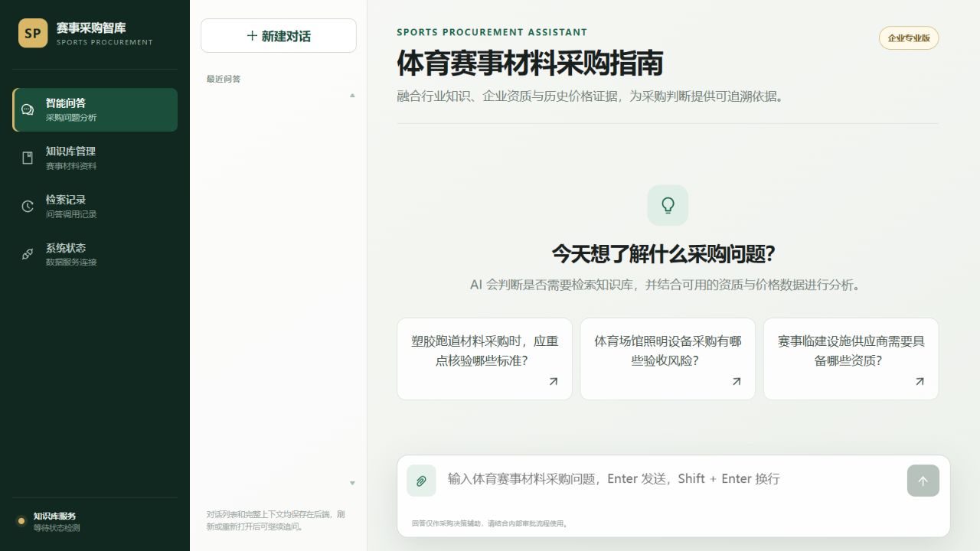Click the AI 会判断是否需要检索知识库 description
This screenshot has height=551, width=980.
tap(667, 285)
